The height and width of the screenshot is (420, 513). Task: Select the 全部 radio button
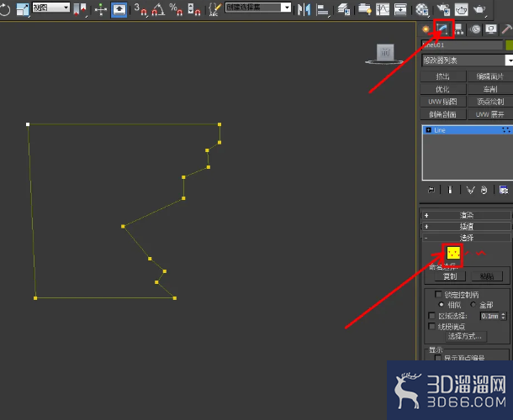pos(473,305)
